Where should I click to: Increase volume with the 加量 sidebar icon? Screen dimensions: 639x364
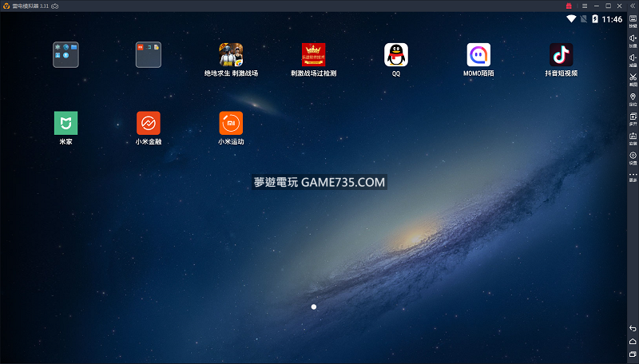[x=633, y=40]
